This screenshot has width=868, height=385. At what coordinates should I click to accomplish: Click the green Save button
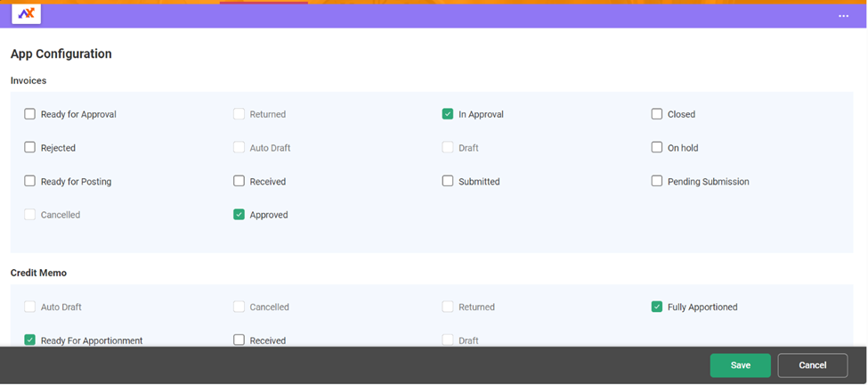tap(740, 365)
